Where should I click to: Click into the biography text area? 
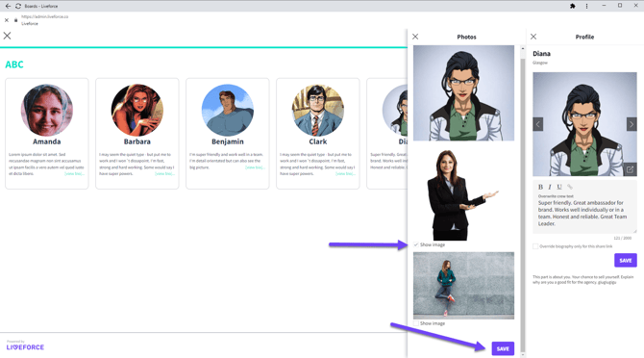584,214
